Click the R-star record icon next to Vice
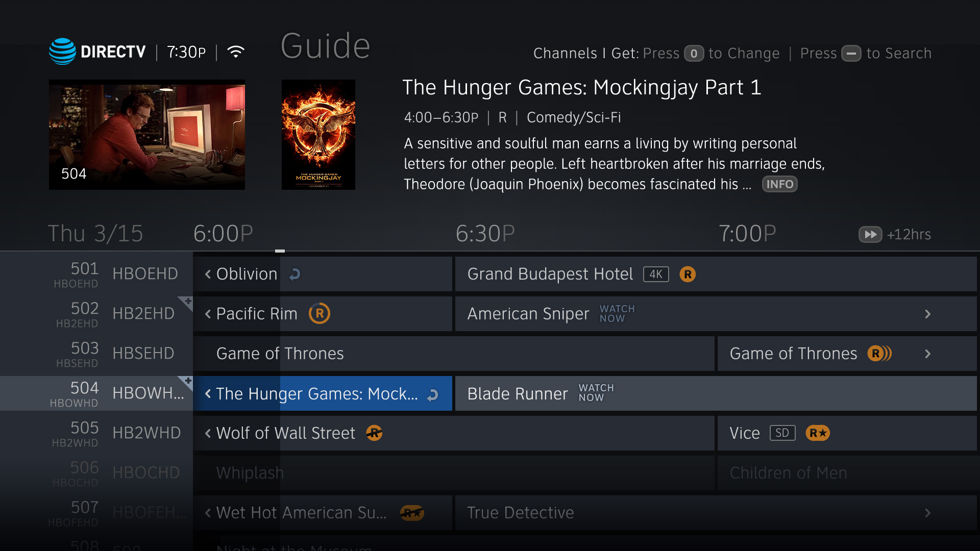 click(x=818, y=433)
